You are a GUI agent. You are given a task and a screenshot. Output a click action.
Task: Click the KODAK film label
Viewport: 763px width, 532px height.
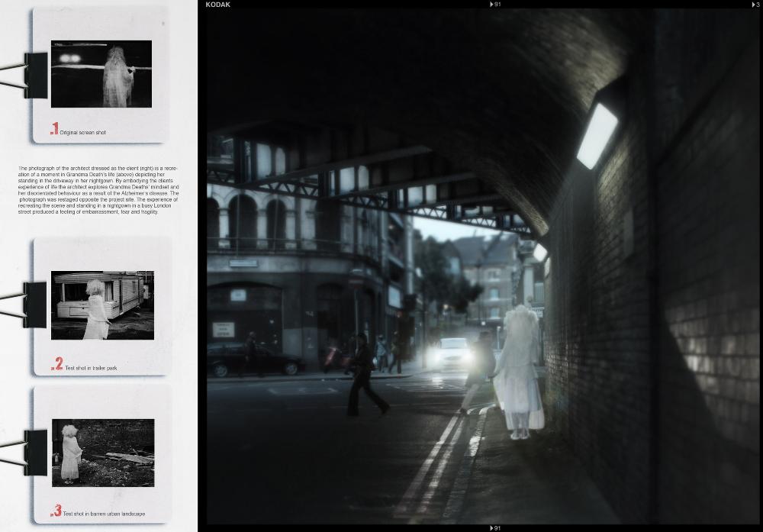[218, 5]
